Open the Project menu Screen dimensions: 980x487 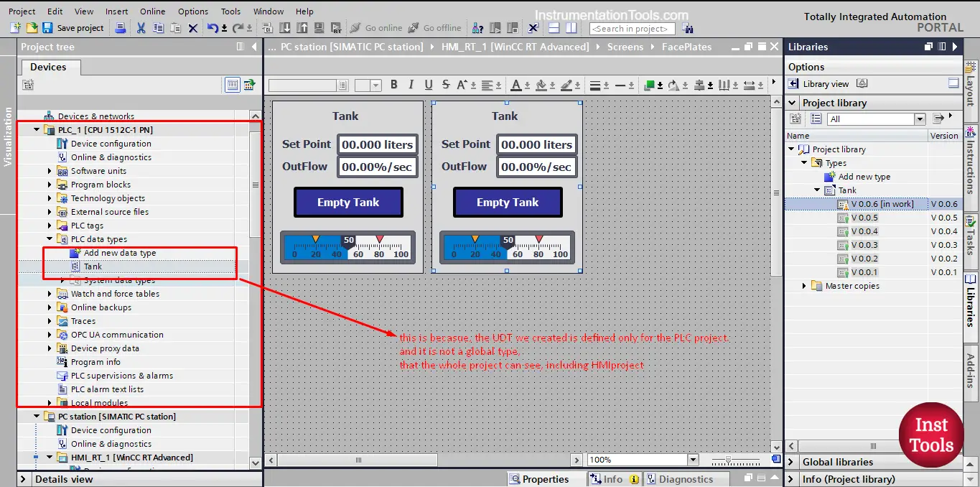(22, 11)
